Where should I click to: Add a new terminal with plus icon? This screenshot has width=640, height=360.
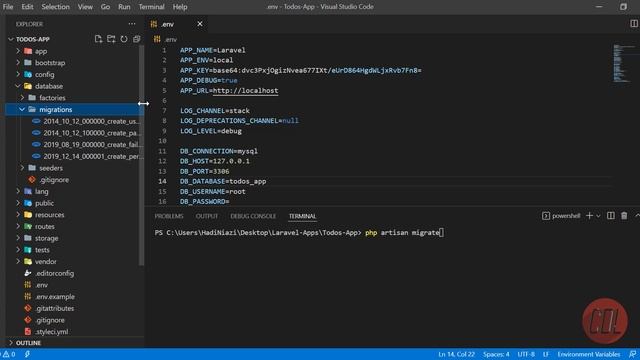click(x=589, y=216)
